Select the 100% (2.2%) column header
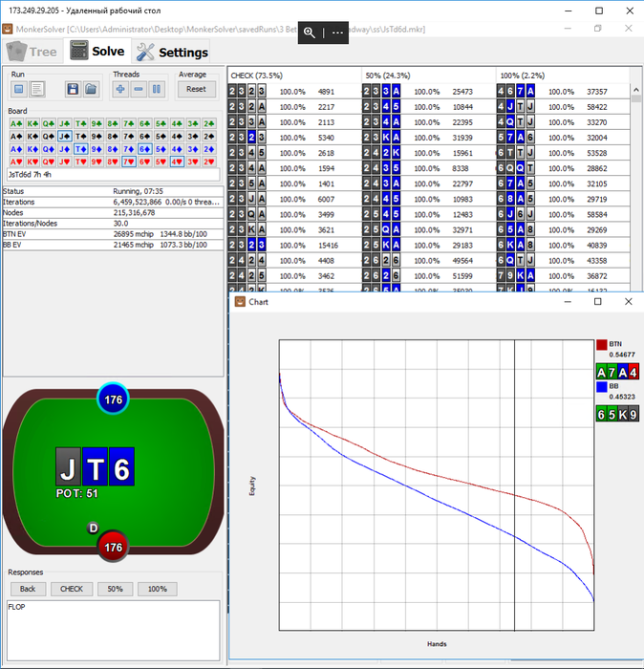644x669 pixels. coord(563,76)
